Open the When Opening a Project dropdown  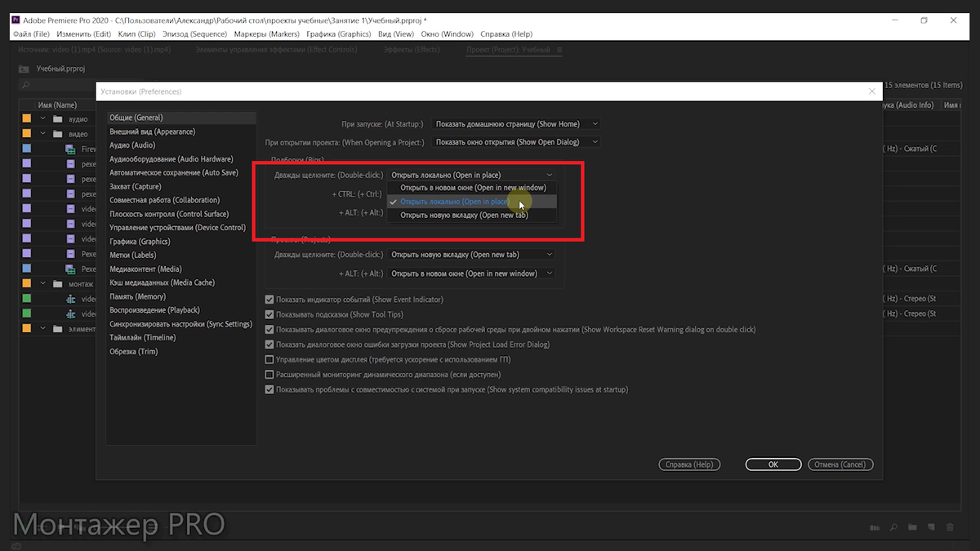click(x=516, y=142)
